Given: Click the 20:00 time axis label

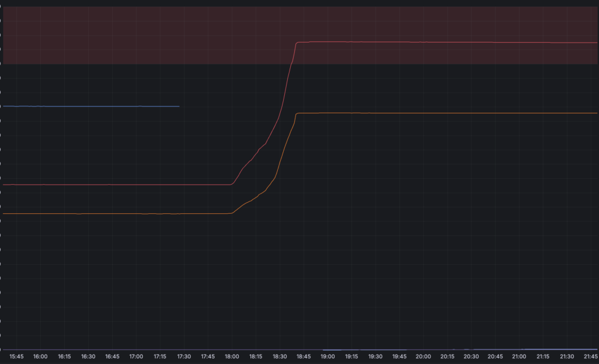Looking at the screenshot, I should (424, 356).
